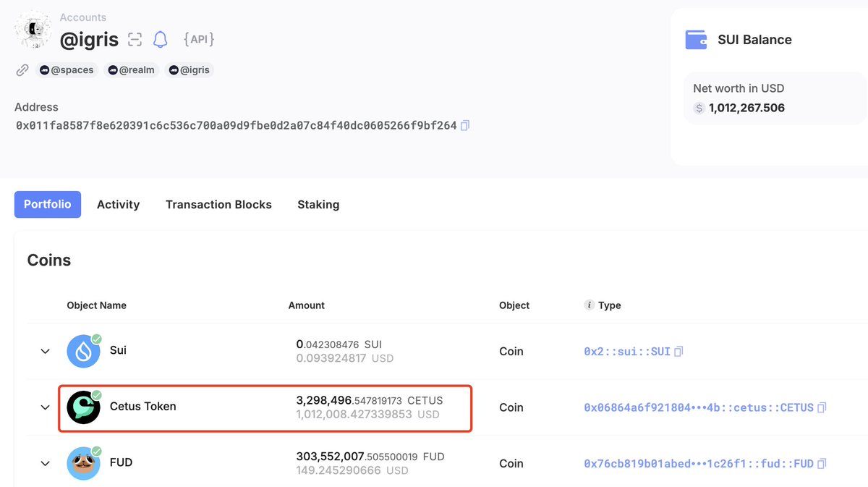
Task: Click the net worth value 1,012,267.506
Action: (746, 108)
